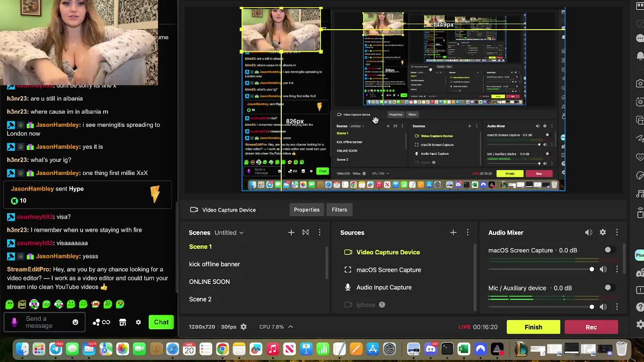Open Audio Mixer three-dot menu

(x=617, y=232)
